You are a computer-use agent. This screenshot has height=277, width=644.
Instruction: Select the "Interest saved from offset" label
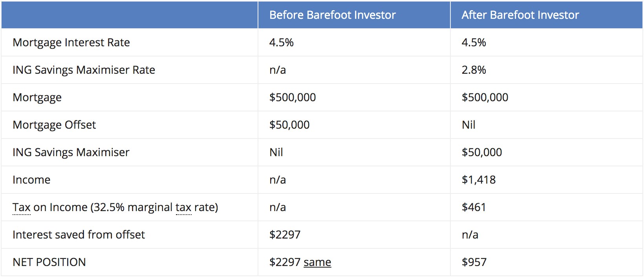pos(79,235)
